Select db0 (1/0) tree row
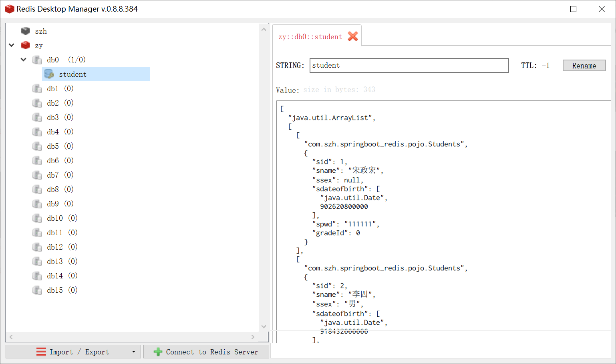 click(66, 60)
